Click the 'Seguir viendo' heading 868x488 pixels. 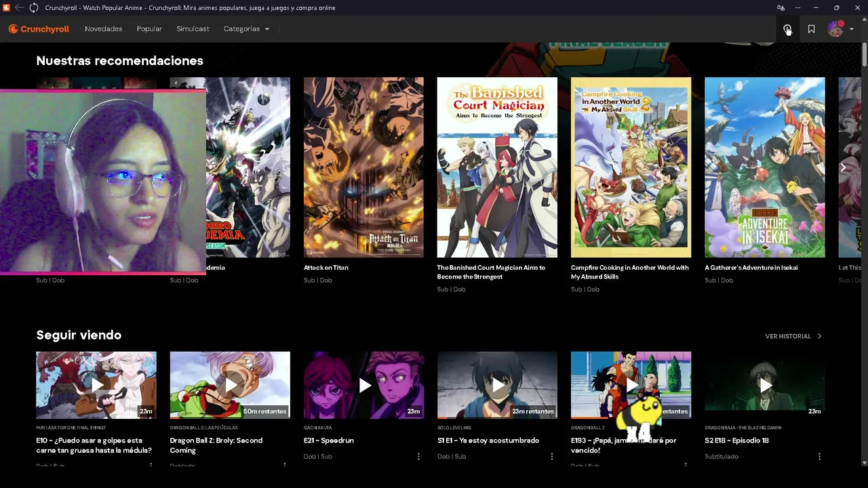point(79,335)
